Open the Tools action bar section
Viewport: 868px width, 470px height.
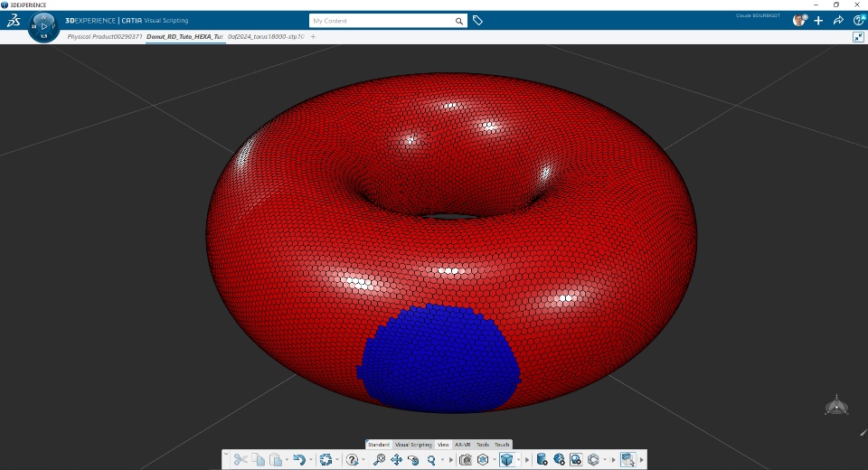[x=483, y=445]
